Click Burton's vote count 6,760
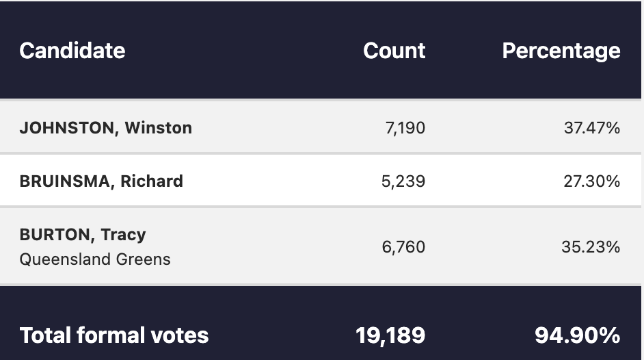The width and height of the screenshot is (644, 360). click(x=403, y=247)
